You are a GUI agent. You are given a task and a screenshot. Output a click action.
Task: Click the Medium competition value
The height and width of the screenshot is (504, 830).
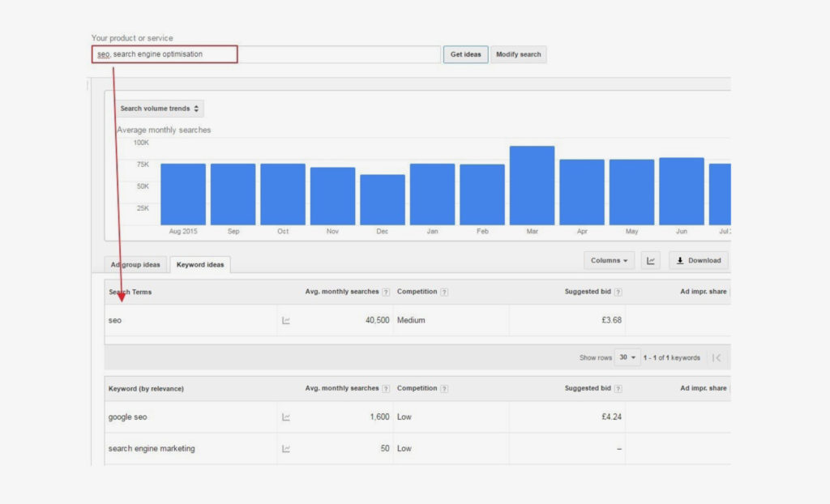click(x=411, y=320)
